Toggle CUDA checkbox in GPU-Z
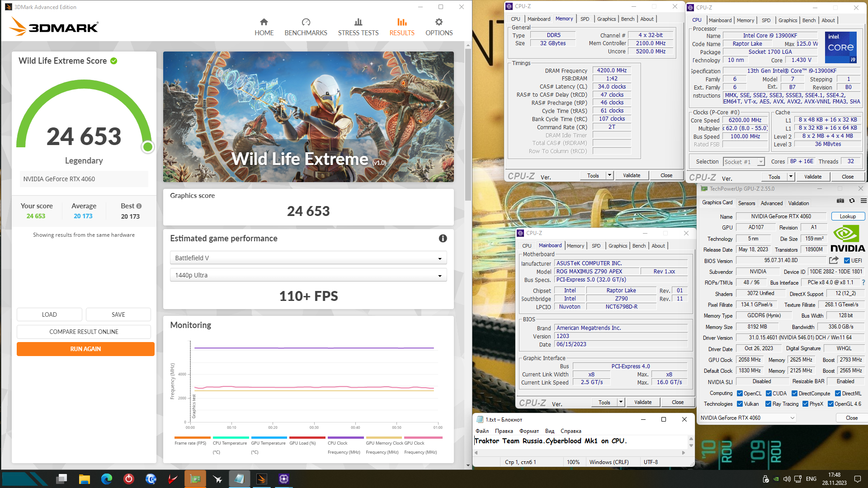The image size is (868, 488). pyautogui.click(x=769, y=394)
